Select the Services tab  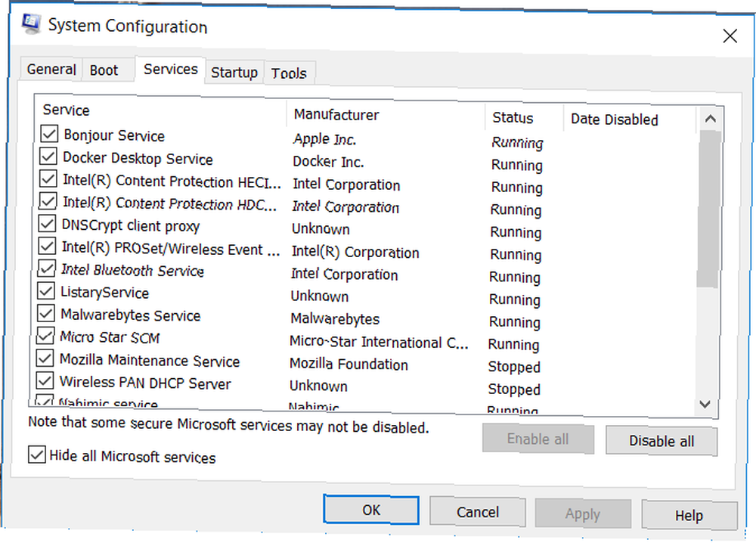click(x=171, y=70)
